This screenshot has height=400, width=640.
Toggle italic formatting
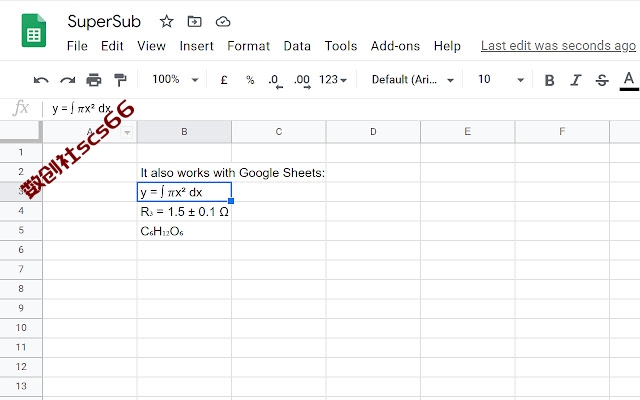[576, 80]
